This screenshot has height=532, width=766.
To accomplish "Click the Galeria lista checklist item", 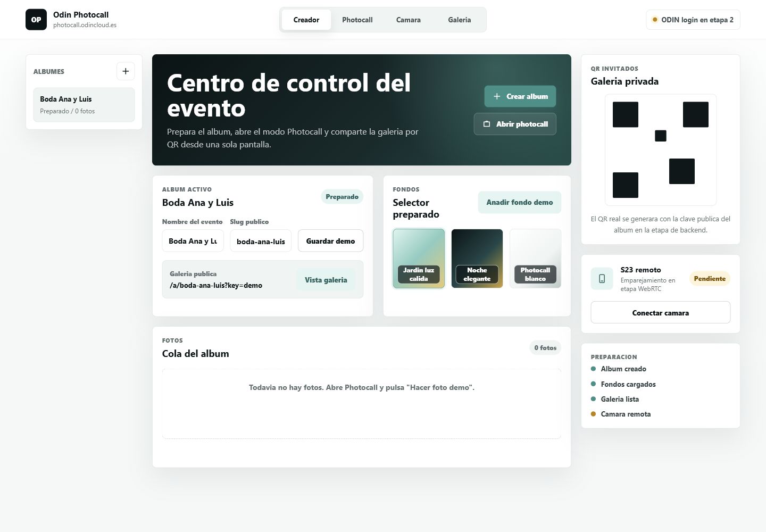I will pos(615,399).
